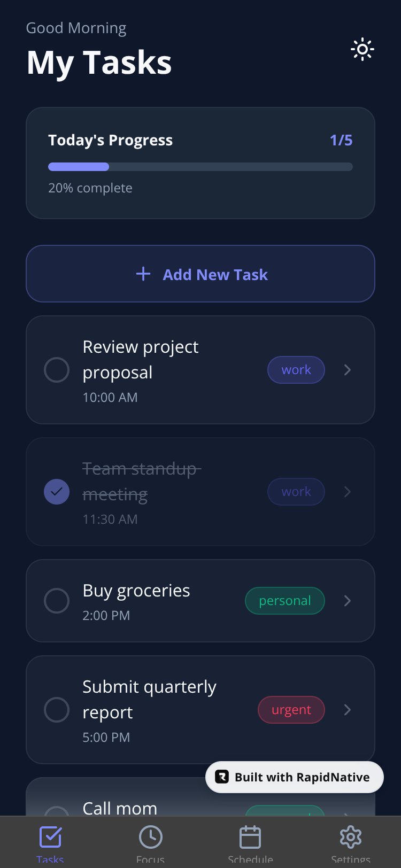Check off Submit quarterly report circle
Image resolution: width=401 pixels, height=868 pixels.
point(57,710)
